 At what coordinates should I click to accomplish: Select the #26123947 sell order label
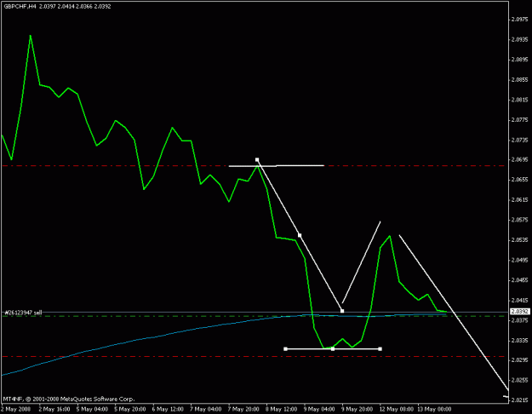click(x=23, y=312)
